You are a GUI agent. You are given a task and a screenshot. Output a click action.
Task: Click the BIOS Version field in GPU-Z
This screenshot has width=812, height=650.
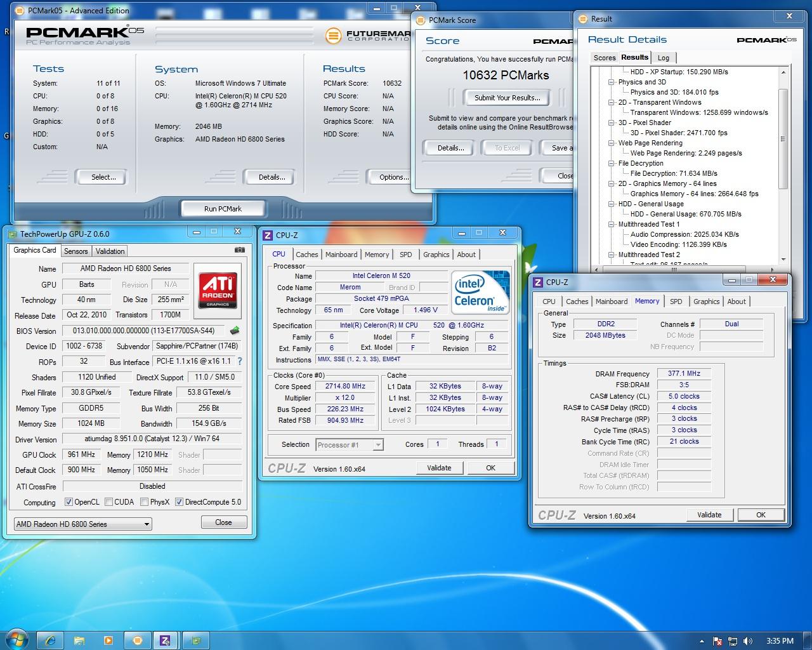click(x=144, y=331)
